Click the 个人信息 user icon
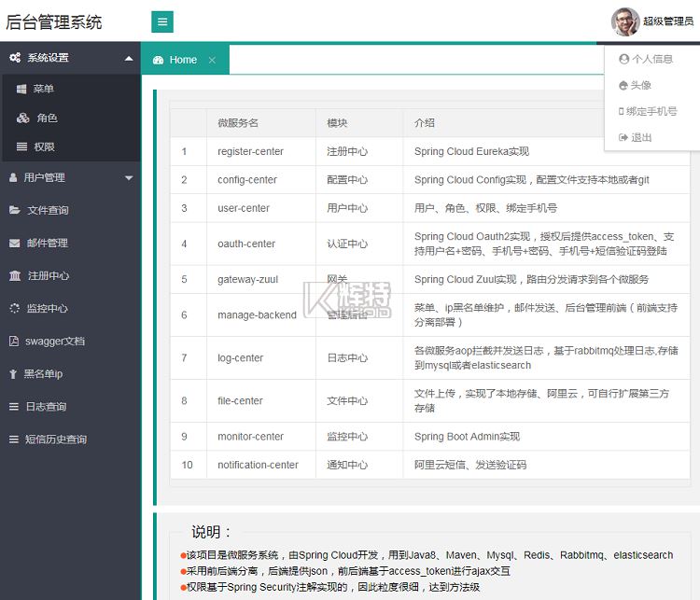The image size is (700, 600). click(623, 59)
